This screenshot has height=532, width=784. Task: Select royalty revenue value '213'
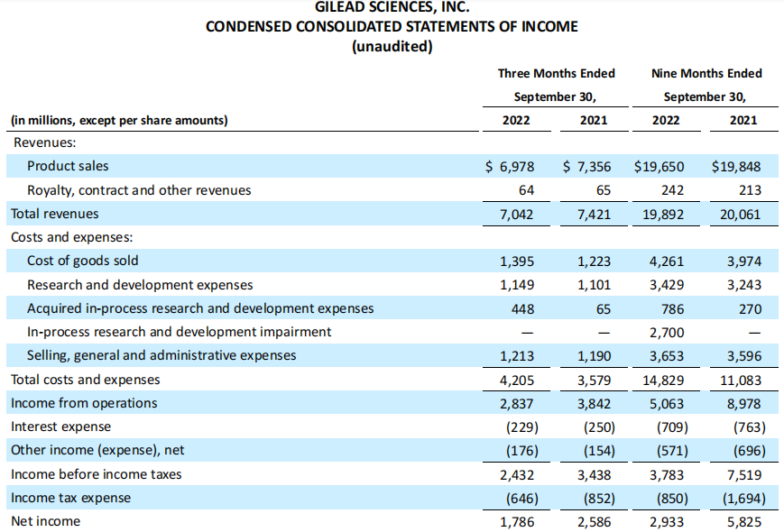coord(750,190)
